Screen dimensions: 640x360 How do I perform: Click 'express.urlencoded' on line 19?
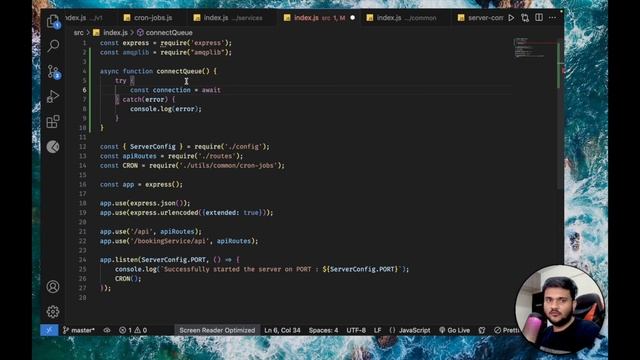point(164,213)
